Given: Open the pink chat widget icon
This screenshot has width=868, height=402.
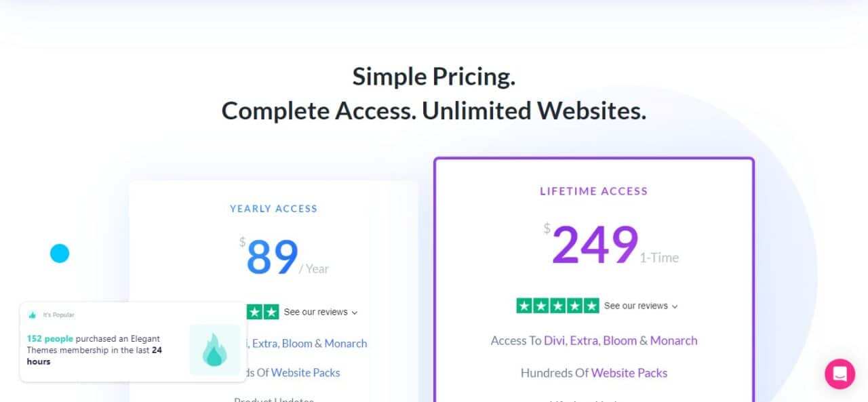Looking at the screenshot, I should pyautogui.click(x=840, y=374).
